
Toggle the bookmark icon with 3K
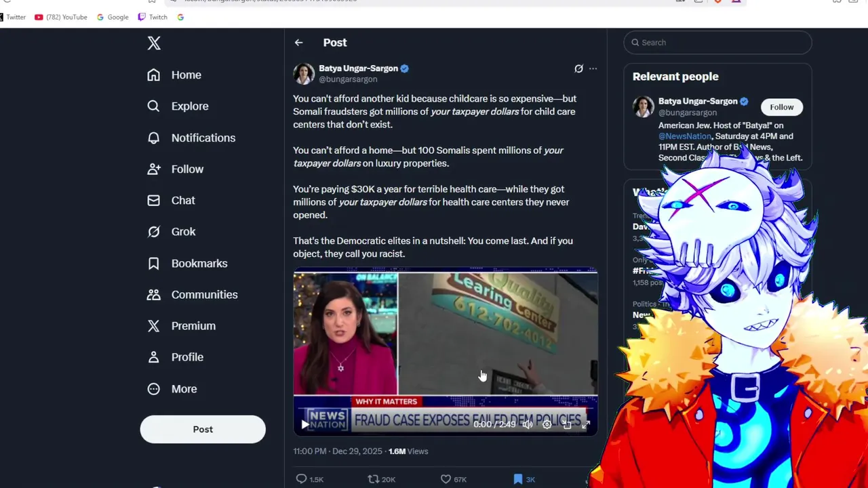coord(518,479)
